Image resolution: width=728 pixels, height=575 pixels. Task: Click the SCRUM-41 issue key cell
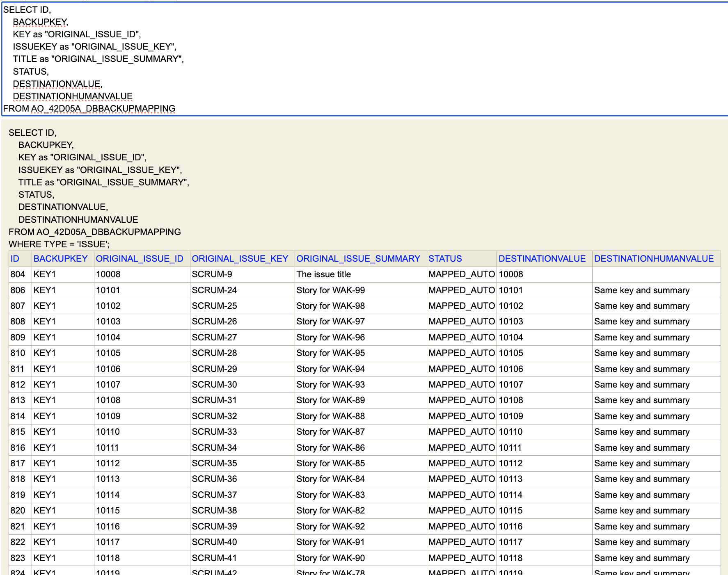pos(214,558)
